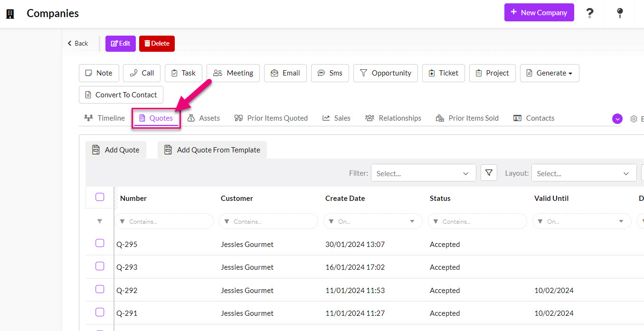Click the Customer column filter field
This screenshot has width=644, height=331.
click(268, 221)
